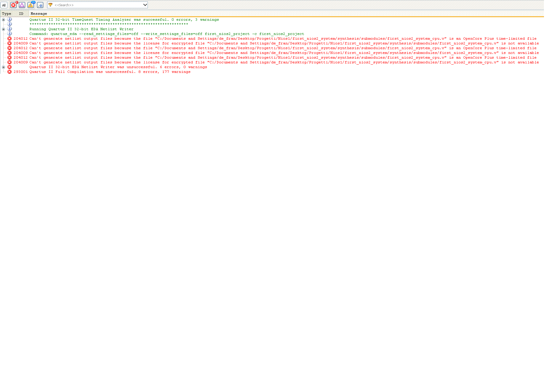The image size is (560, 392).
Task: Toggle the error messages filter
Action: coord(14,5)
